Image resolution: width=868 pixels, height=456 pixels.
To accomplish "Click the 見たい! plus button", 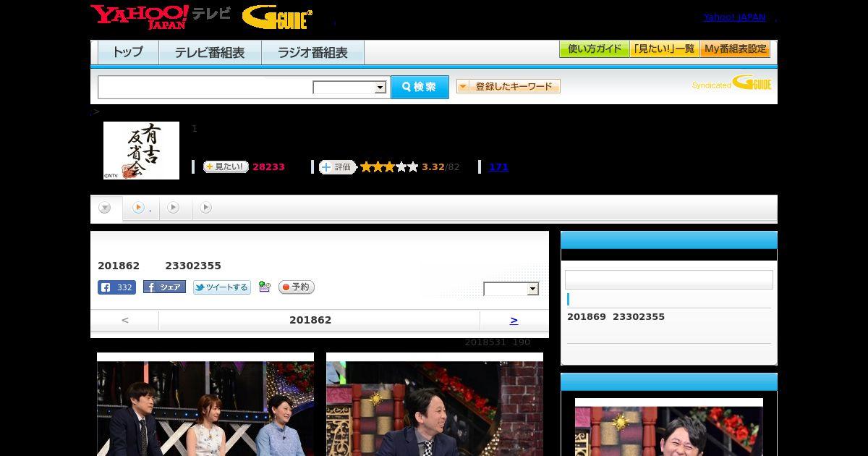I will tap(226, 166).
